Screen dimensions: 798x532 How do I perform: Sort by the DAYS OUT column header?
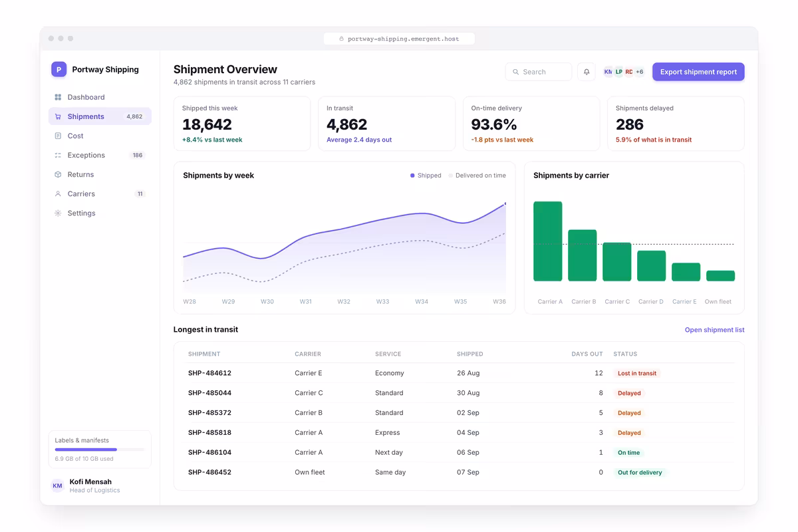pyautogui.click(x=587, y=354)
